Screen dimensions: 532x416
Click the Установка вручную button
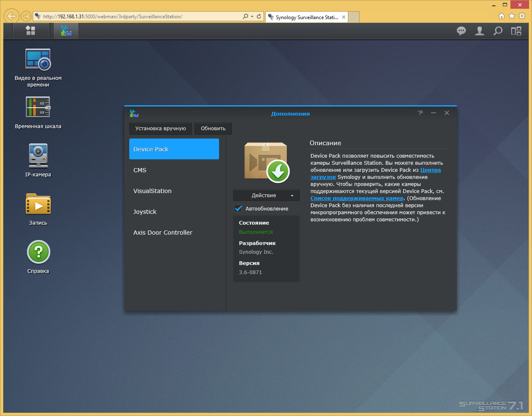(x=160, y=129)
